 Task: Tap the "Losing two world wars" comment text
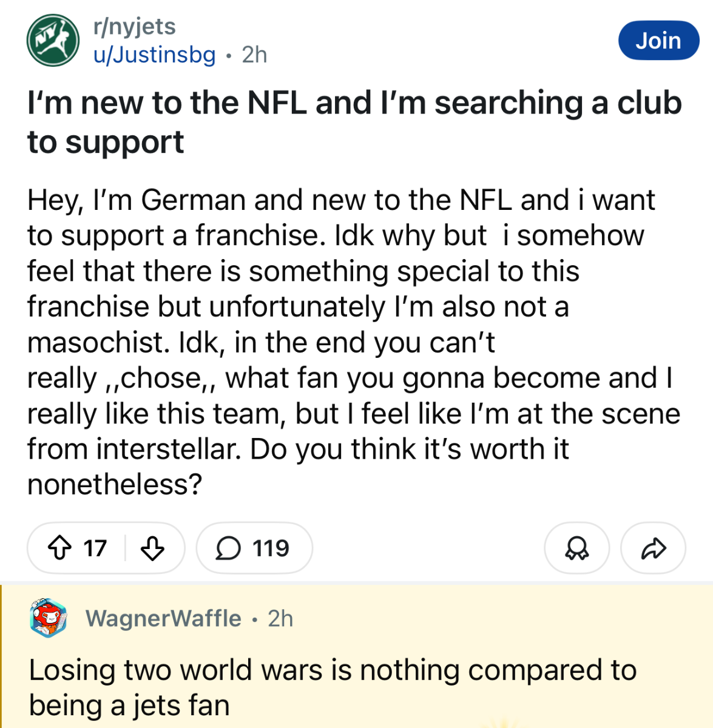pyautogui.click(x=333, y=687)
